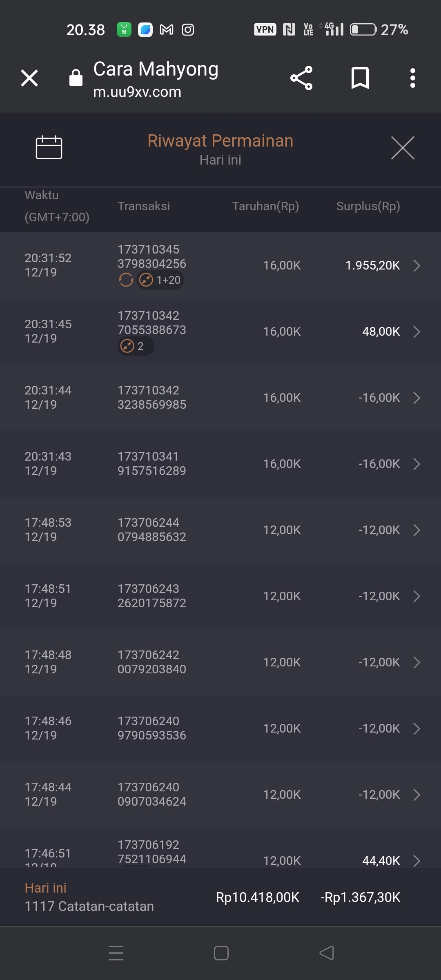441x980 pixels.
Task: Close the Riwayat Permainan panel
Action: click(x=403, y=148)
